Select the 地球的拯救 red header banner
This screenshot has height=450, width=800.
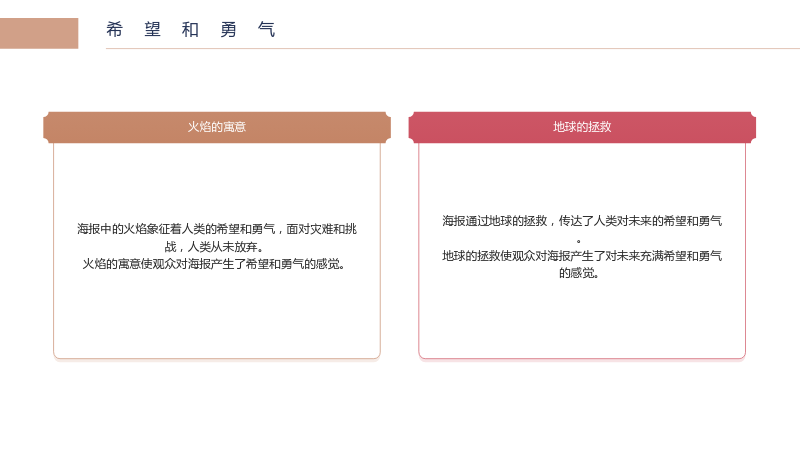coord(582,127)
